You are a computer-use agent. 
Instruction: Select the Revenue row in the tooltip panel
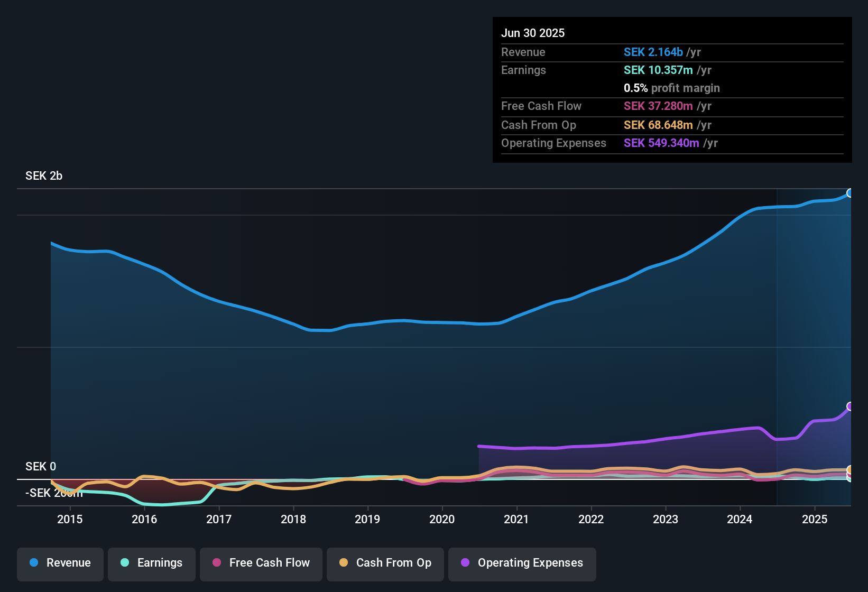pos(671,52)
